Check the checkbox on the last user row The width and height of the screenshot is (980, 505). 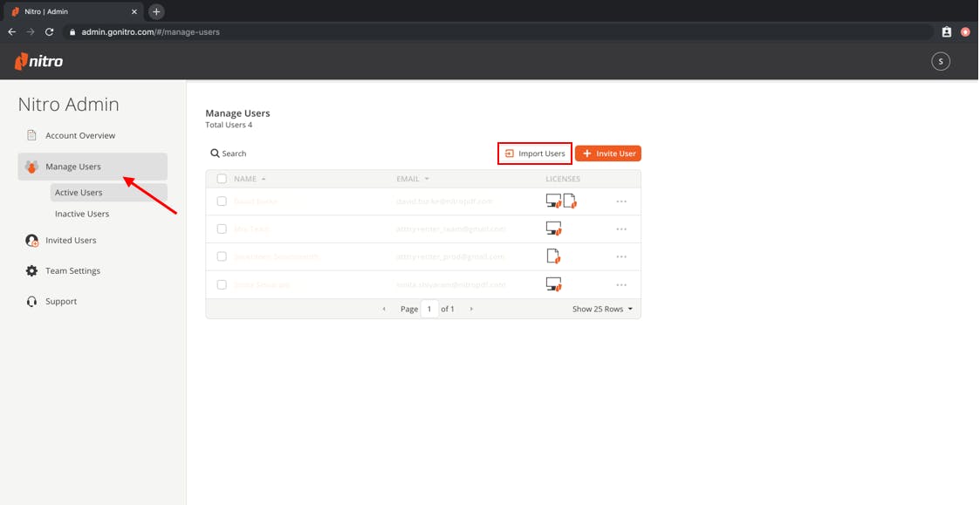click(221, 284)
